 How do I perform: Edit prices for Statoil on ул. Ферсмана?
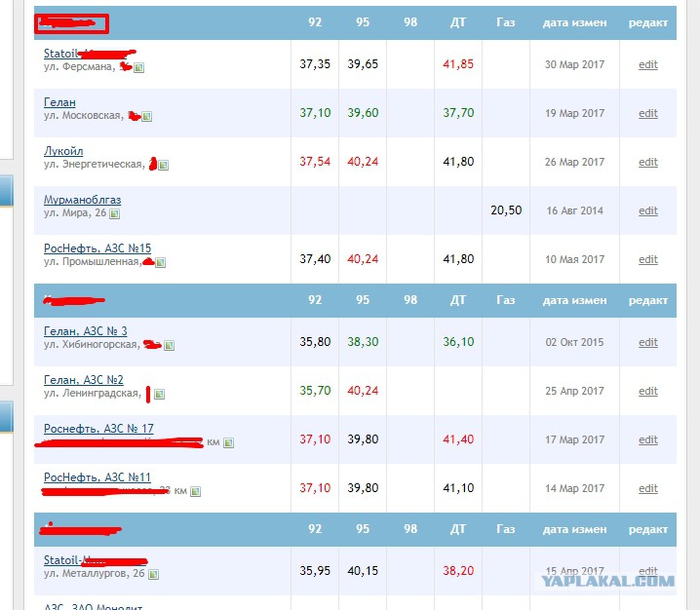[647, 64]
